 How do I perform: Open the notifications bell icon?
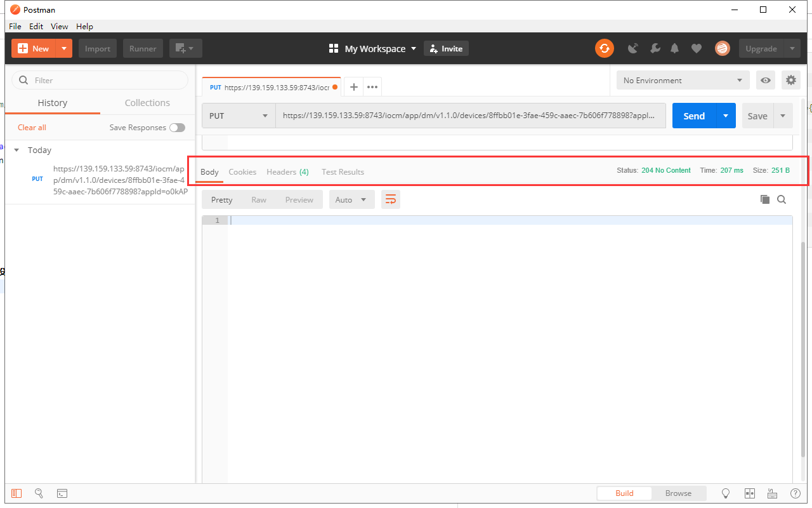pyautogui.click(x=675, y=48)
